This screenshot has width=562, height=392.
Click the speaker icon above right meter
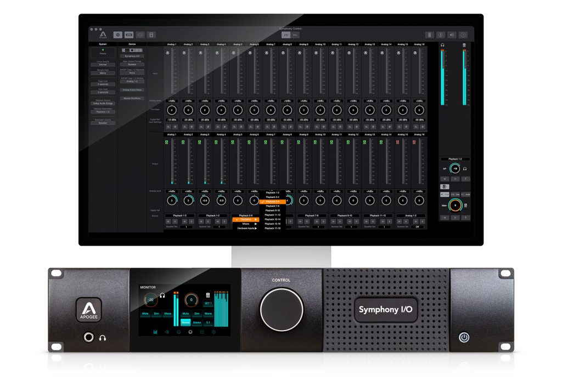pos(464,45)
